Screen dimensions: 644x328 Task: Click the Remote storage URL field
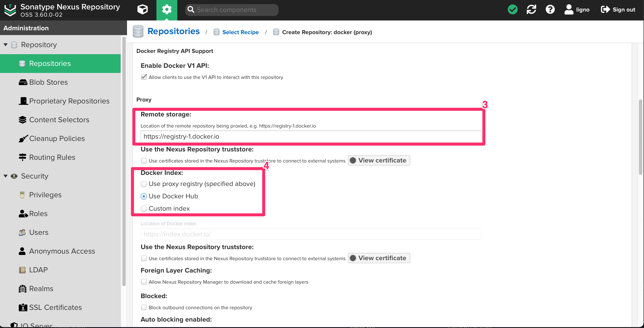point(311,136)
